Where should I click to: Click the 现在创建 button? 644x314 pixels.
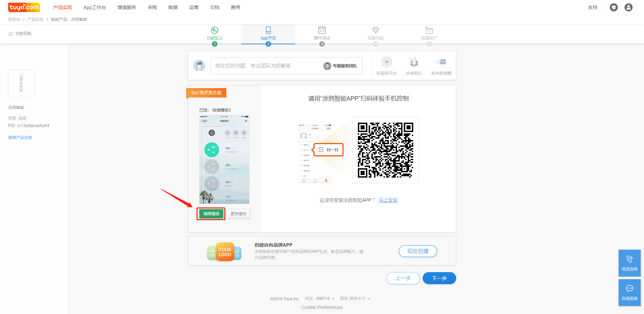[x=418, y=251]
